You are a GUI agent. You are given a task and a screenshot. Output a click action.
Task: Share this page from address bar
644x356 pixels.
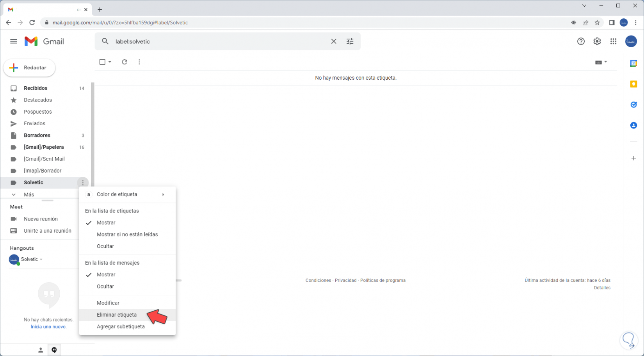click(x=585, y=23)
